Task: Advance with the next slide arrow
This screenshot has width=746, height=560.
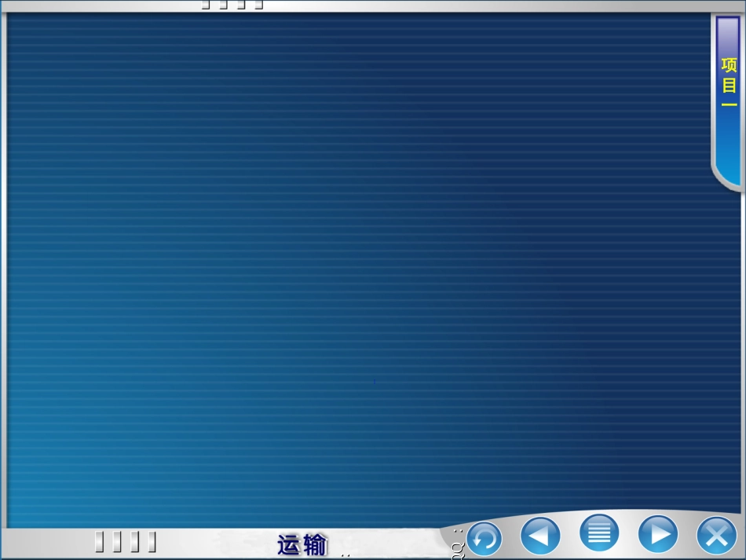Action: 657,534
